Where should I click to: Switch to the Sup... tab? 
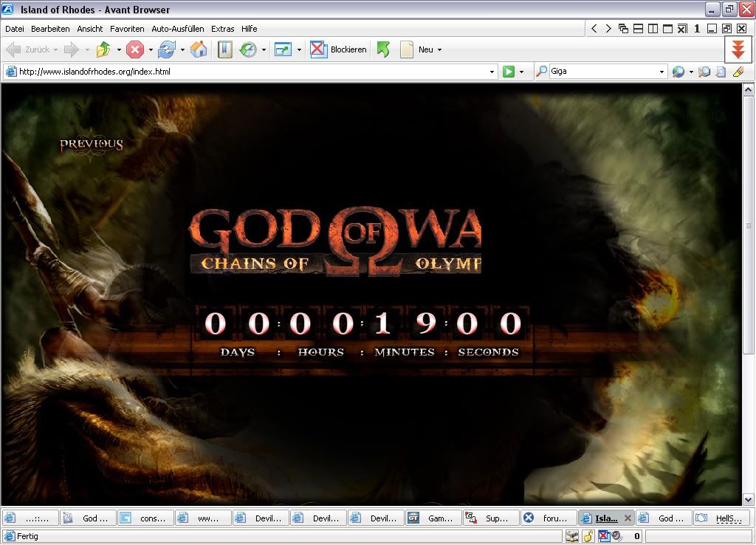coord(490,518)
